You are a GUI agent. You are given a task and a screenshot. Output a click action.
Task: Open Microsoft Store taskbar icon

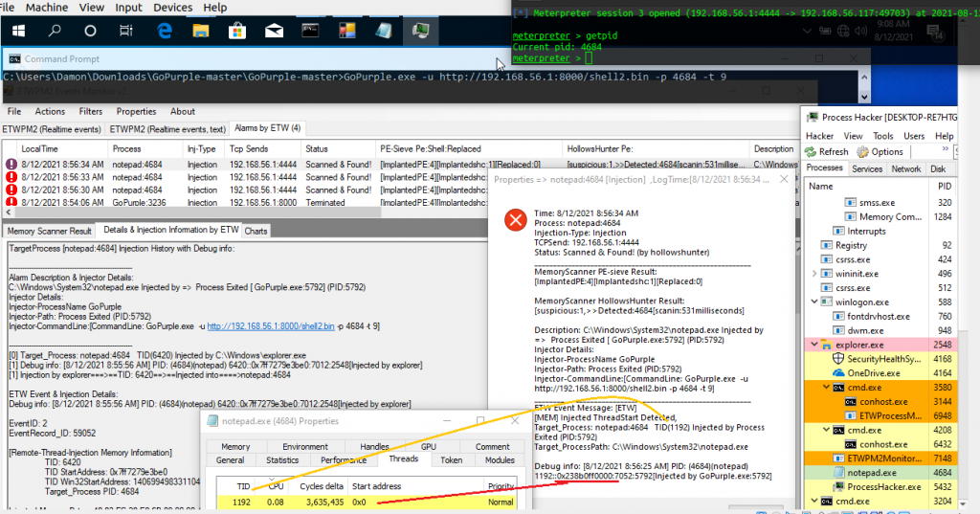coord(237,31)
